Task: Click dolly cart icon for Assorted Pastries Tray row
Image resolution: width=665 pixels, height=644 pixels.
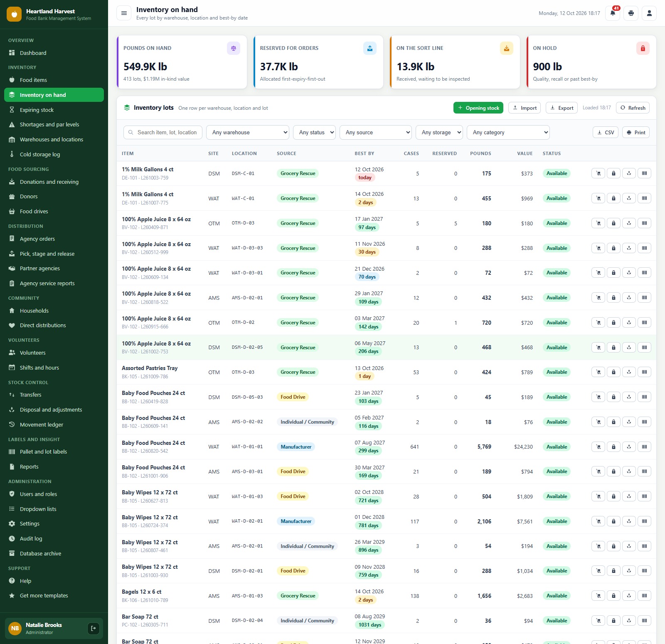Action: 598,372
